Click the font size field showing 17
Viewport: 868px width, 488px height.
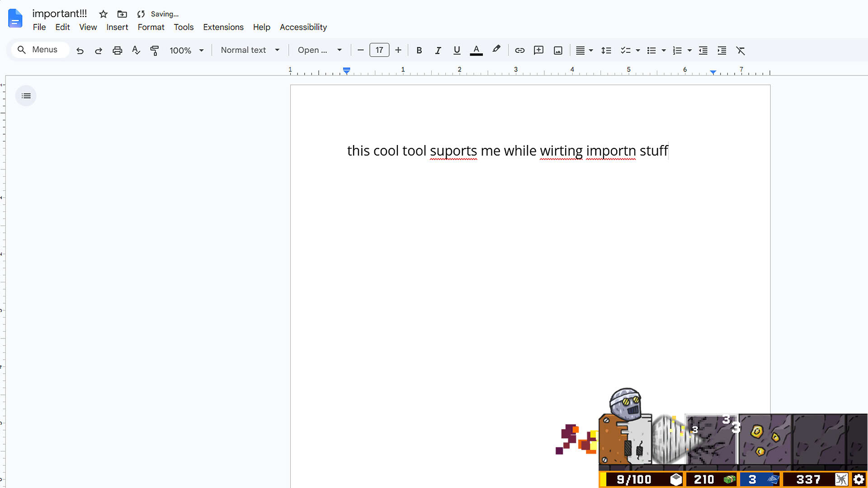pos(379,50)
